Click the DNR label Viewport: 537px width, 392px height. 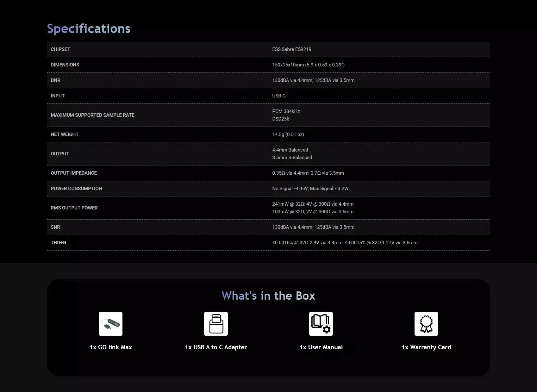pos(55,80)
